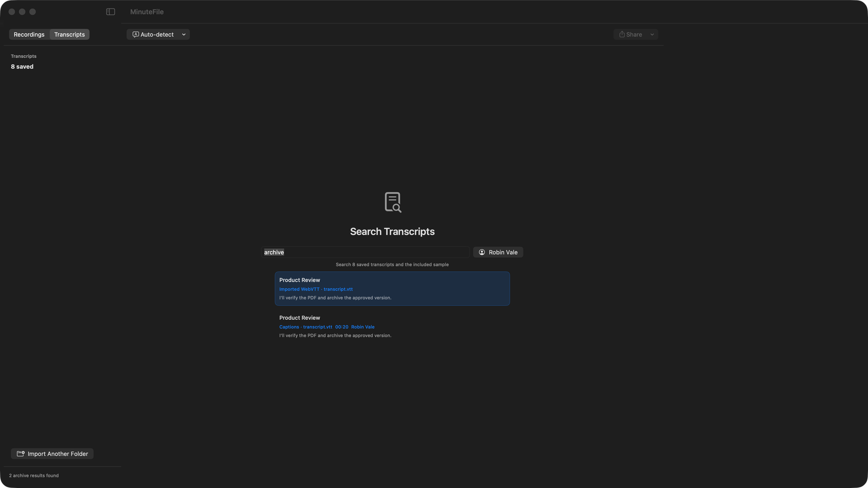This screenshot has height=488, width=868.
Task: Click the MinuteFile window title
Action: pos(147,12)
